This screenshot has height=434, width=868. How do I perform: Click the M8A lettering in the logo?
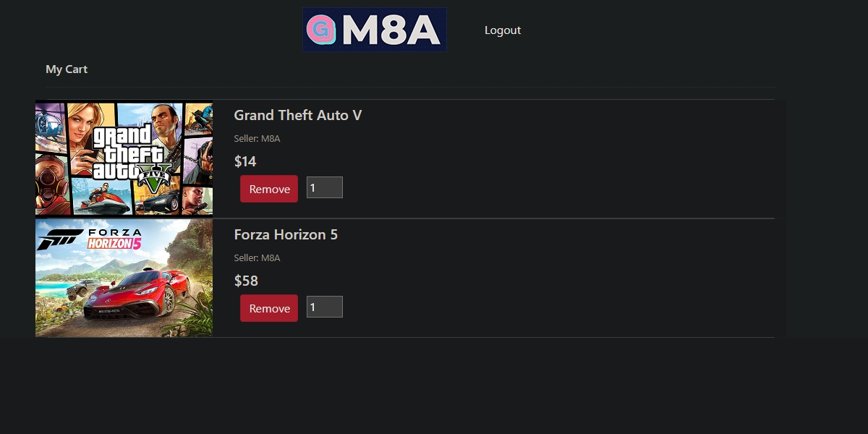(391, 30)
